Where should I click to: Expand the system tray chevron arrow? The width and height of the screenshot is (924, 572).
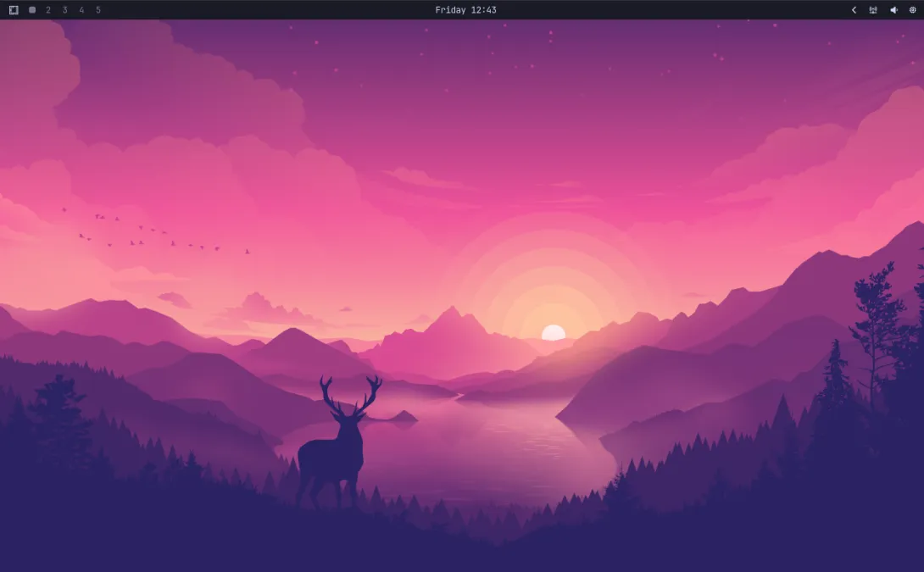pyautogui.click(x=854, y=10)
